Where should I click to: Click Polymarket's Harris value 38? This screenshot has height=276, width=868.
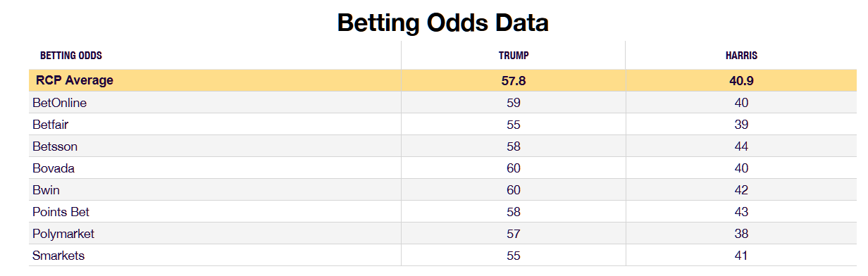741,234
